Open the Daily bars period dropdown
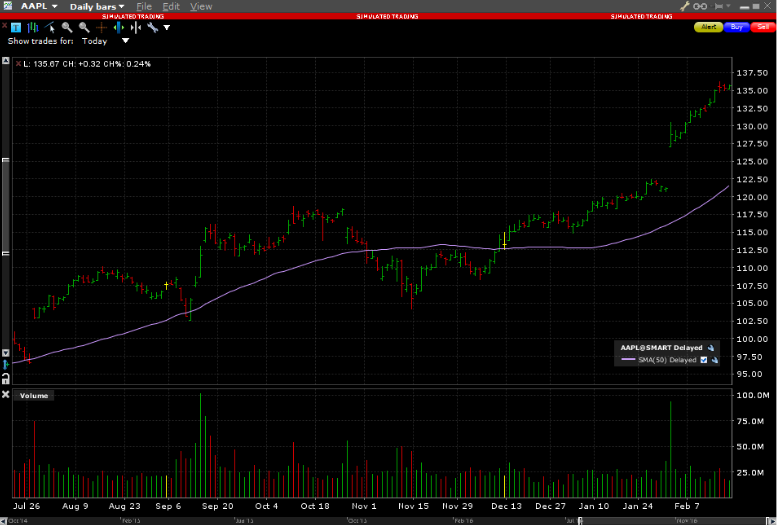The height and width of the screenshot is (525, 777). (x=97, y=6)
